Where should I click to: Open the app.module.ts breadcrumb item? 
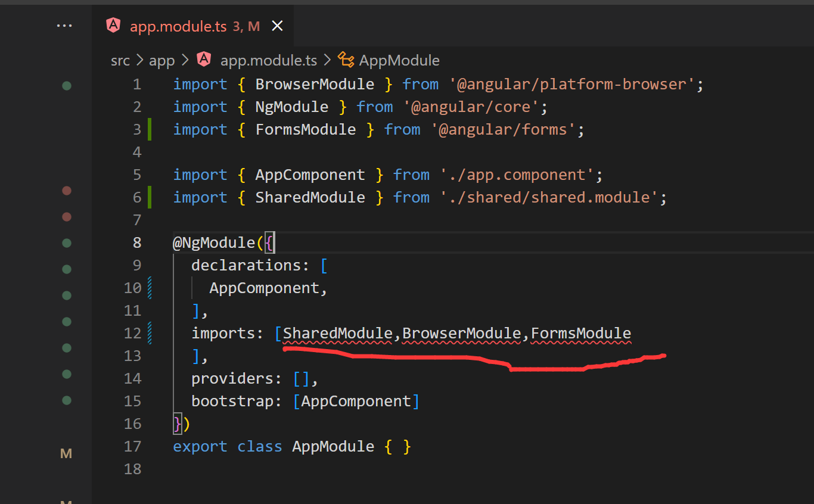point(269,60)
